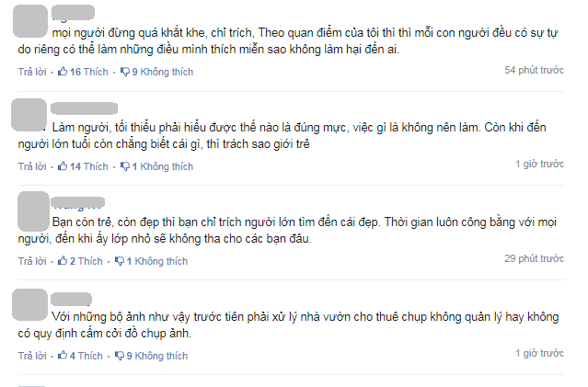
Task: Click the blurred username on the second comment
Action: click(x=85, y=108)
